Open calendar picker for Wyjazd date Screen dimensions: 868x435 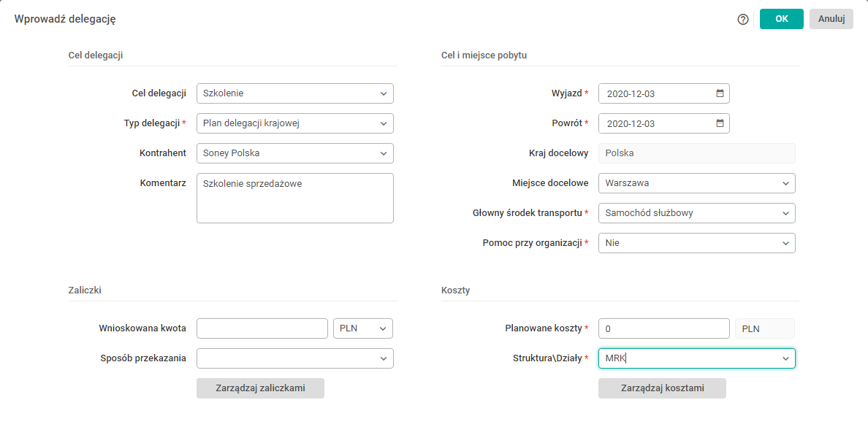tap(720, 93)
